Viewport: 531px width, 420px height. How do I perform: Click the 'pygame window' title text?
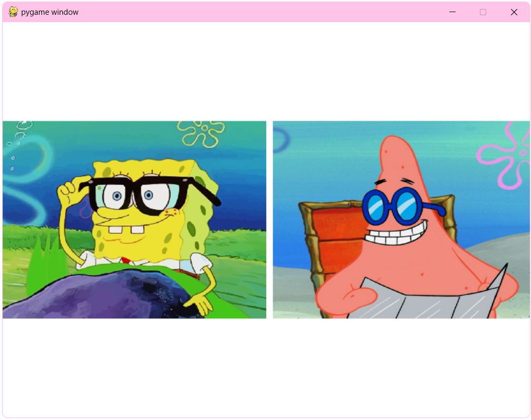coord(50,12)
